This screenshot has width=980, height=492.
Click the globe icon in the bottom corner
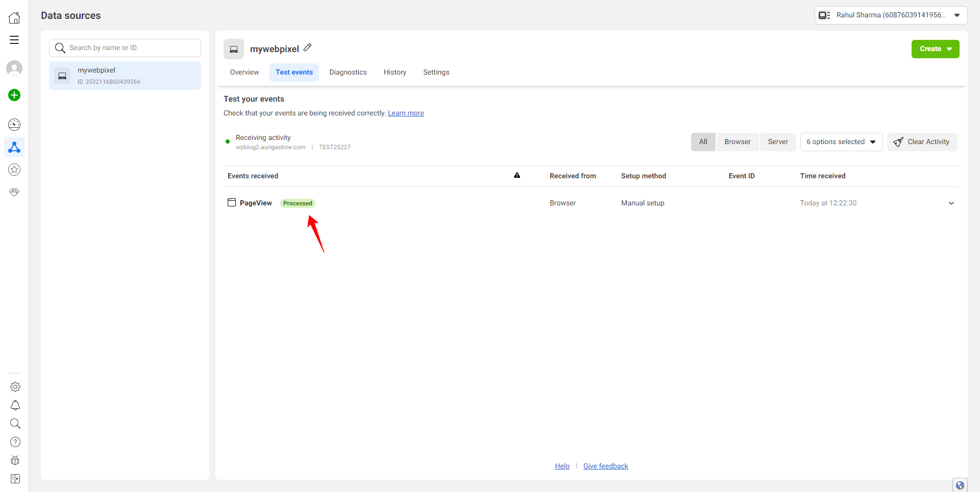960,485
